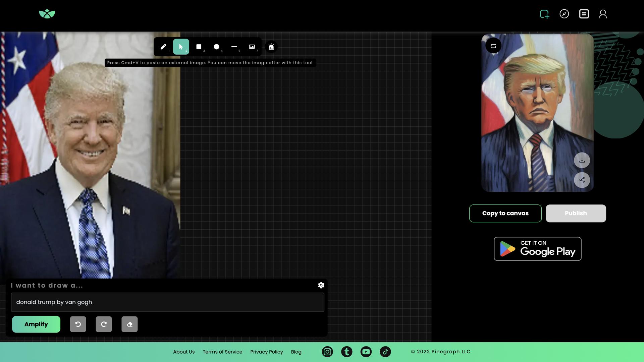Image resolution: width=644 pixels, height=362 pixels.
Task: Open prompt settings gear
Action: click(x=321, y=285)
